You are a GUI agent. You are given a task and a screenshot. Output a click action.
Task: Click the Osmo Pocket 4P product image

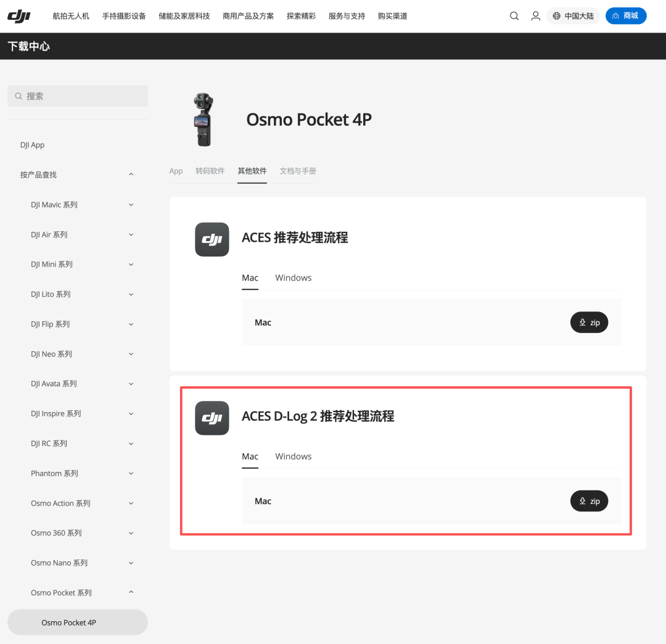(203, 120)
